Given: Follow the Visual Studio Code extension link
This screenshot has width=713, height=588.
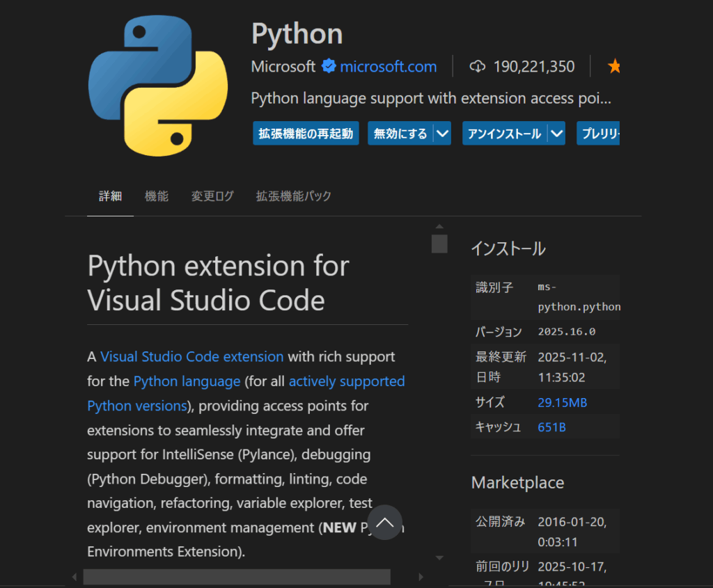Looking at the screenshot, I should pos(192,357).
